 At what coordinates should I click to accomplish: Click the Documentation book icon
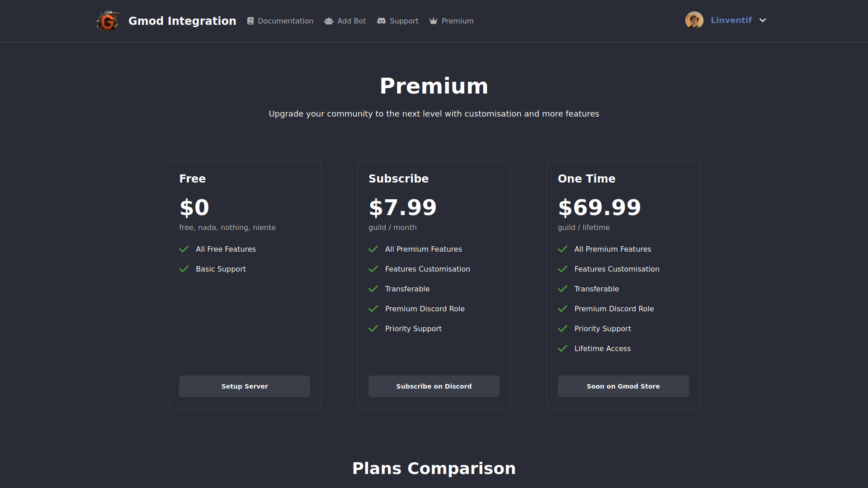pyautogui.click(x=250, y=21)
